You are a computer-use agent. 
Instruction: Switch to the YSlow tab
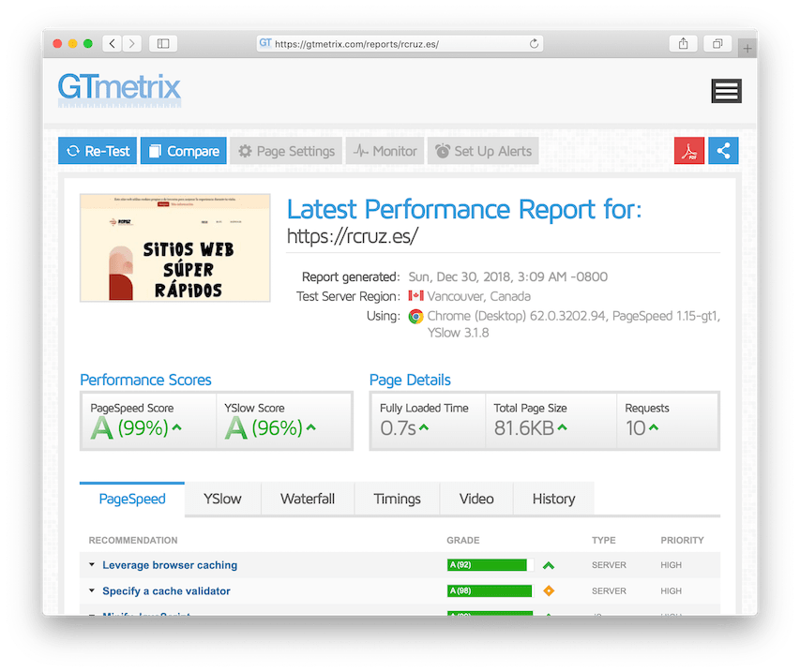pyautogui.click(x=222, y=499)
